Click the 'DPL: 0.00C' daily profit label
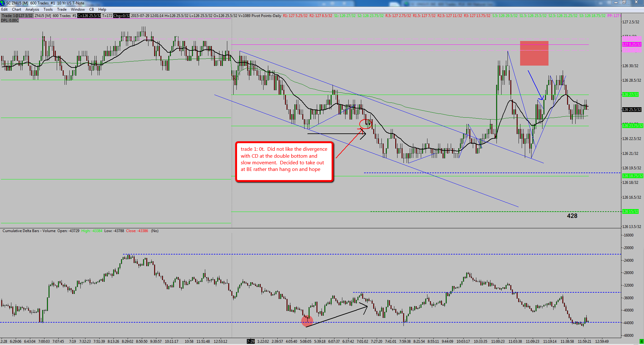Screen dimensions: 644x345 10,20
